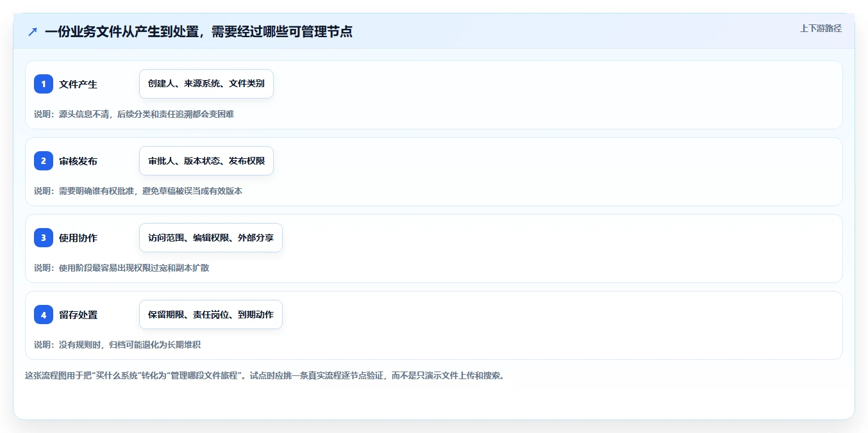Viewport: 868px width, 433px height.
Task: Click the 使用协作 step title
Action: [78, 238]
